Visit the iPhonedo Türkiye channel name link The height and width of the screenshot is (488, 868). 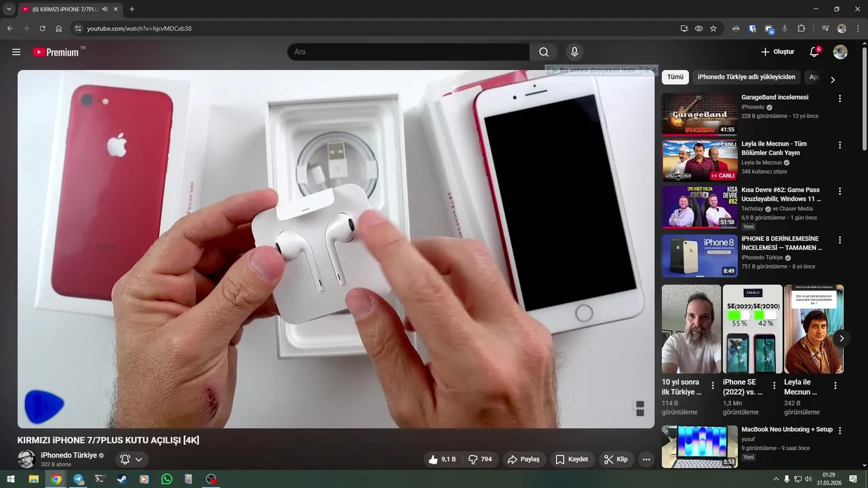pos(68,455)
